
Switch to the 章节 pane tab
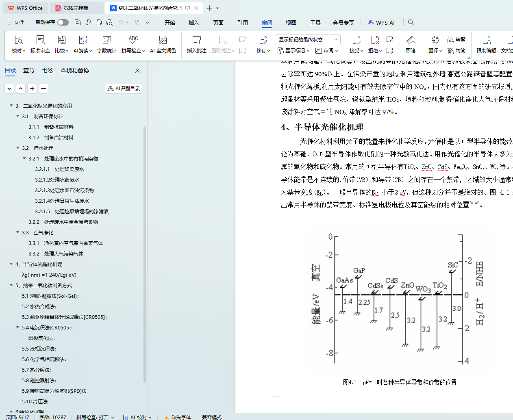29,71
